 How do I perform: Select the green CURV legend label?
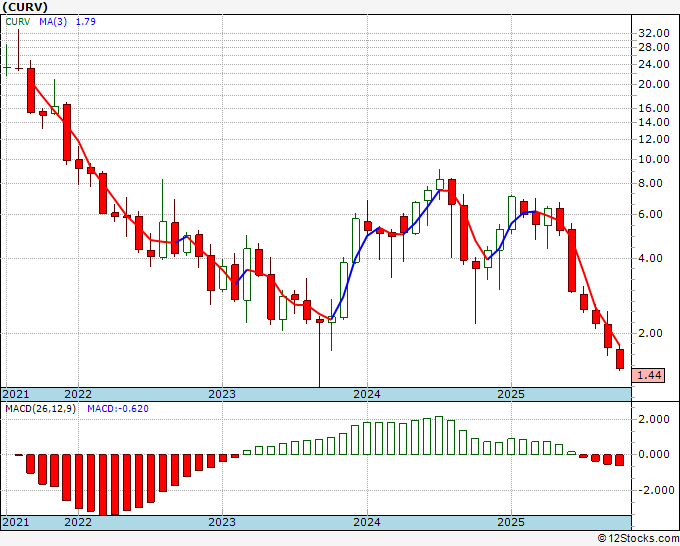pyautogui.click(x=18, y=22)
